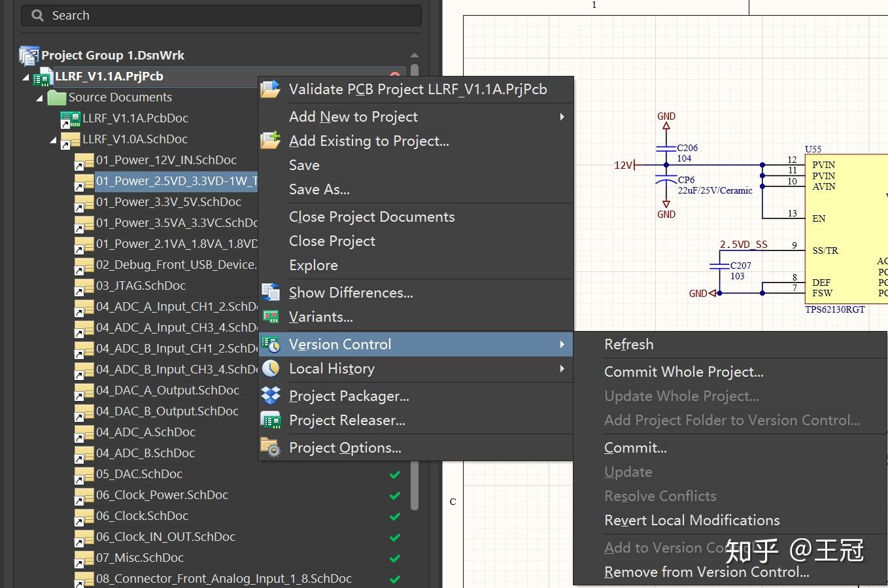888x588 pixels.
Task: Click into the Search field
Action: 221,15
